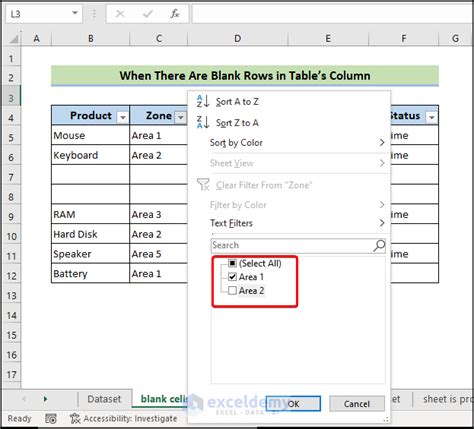The width and height of the screenshot is (474, 429).
Task: Click the formula bar cancel X icon
Action: (120, 14)
